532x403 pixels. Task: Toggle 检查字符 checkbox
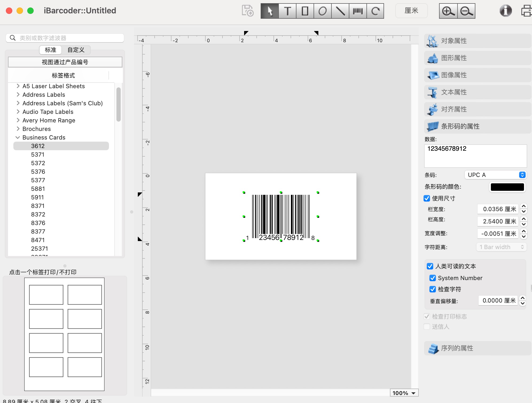click(433, 289)
